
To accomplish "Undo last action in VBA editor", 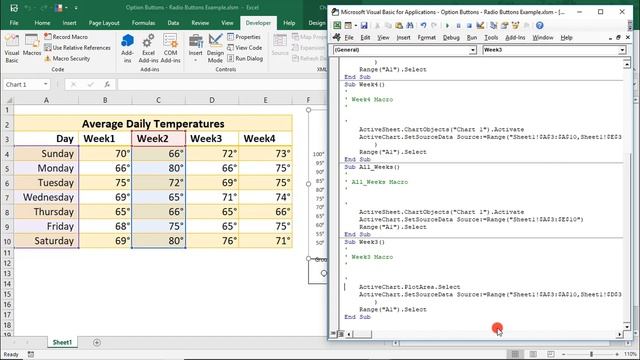I will pos(423,25).
